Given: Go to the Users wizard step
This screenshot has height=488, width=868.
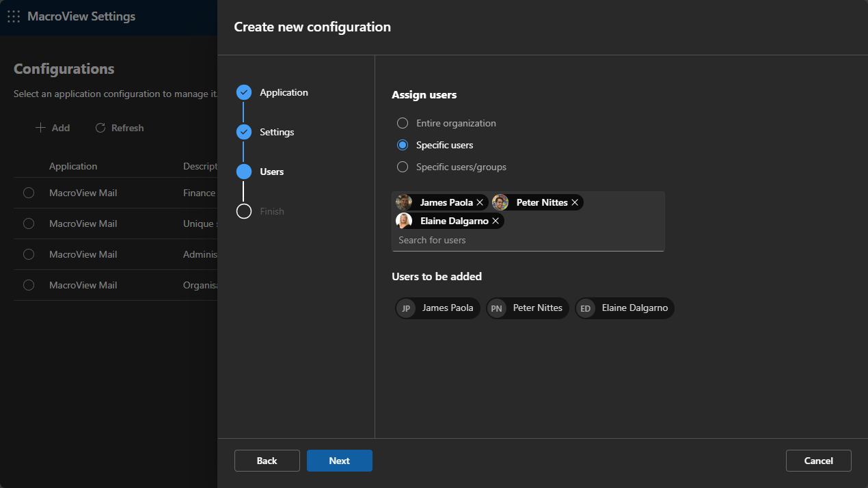Looking at the screenshot, I should (x=272, y=172).
